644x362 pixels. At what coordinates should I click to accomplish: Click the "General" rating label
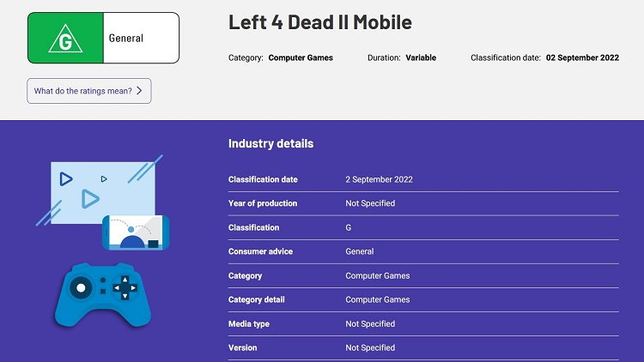[126, 39]
